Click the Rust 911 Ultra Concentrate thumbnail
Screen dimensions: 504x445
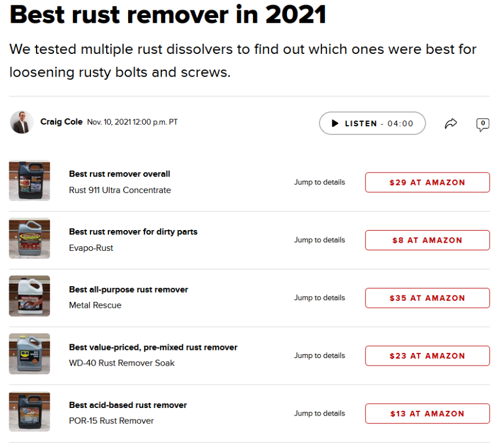click(x=30, y=181)
